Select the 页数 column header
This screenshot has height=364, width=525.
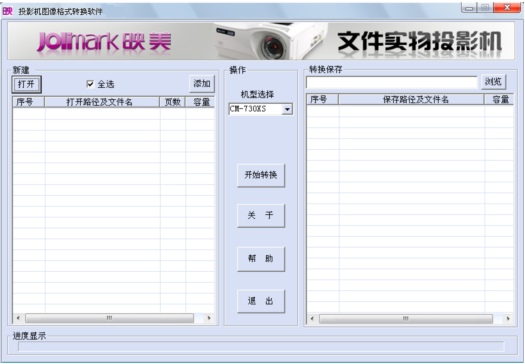(x=172, y=102)
